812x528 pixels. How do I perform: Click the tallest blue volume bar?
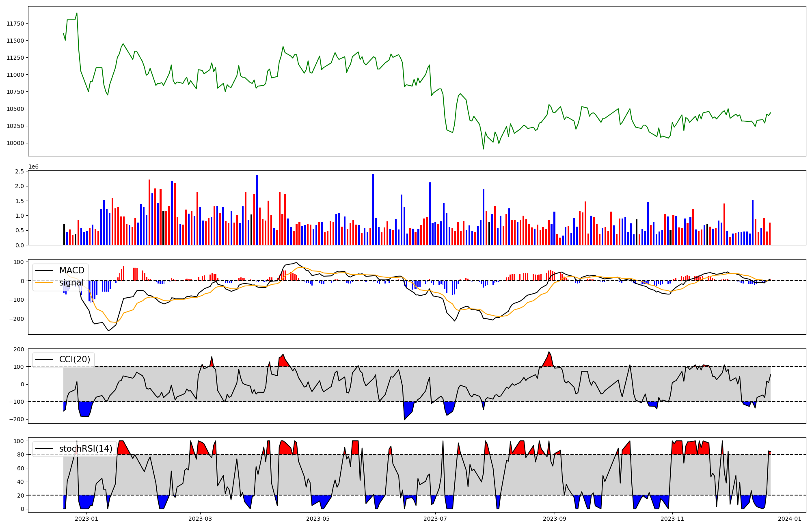373,210
